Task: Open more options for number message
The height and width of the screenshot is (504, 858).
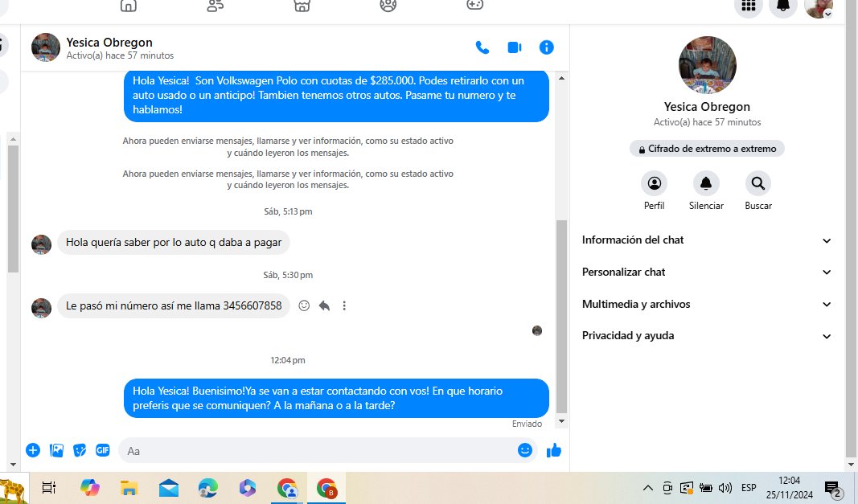Action: [344, 305]
